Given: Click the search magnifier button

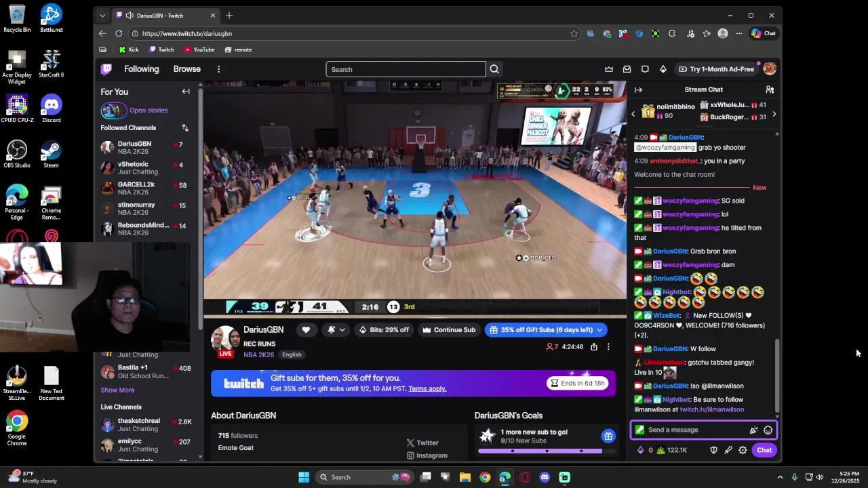Looking at the screenshot, I should 494,69.
